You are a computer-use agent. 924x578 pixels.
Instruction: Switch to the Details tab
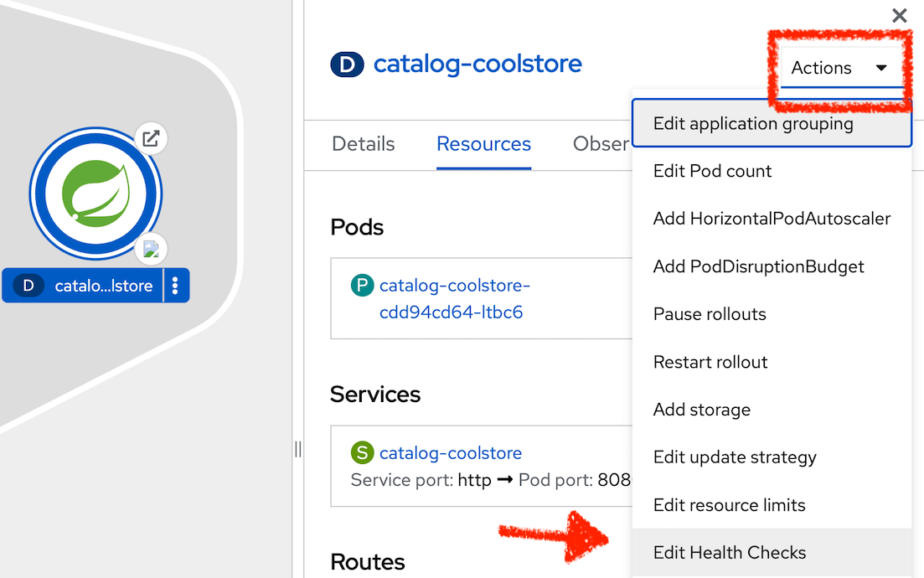pos(363,144)
